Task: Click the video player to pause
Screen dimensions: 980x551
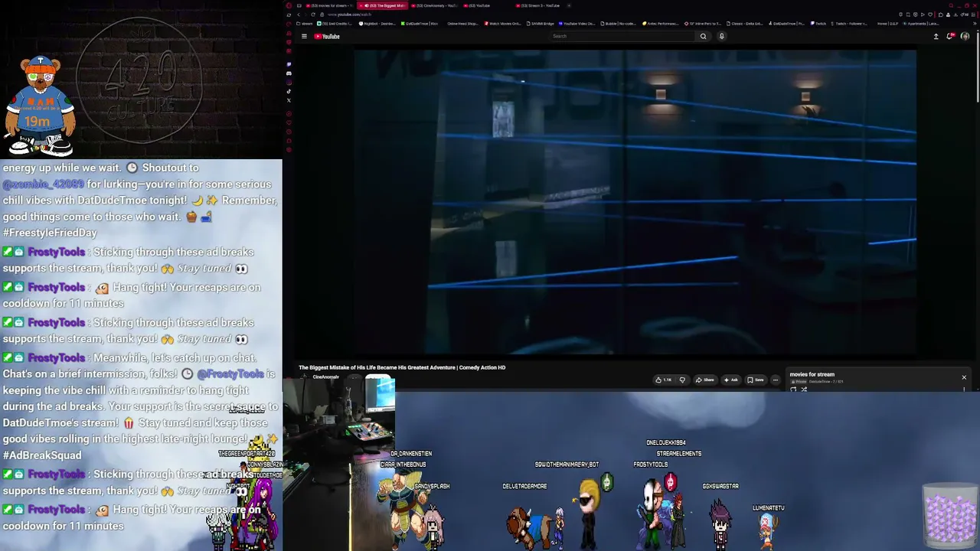Action: (635, 202)
